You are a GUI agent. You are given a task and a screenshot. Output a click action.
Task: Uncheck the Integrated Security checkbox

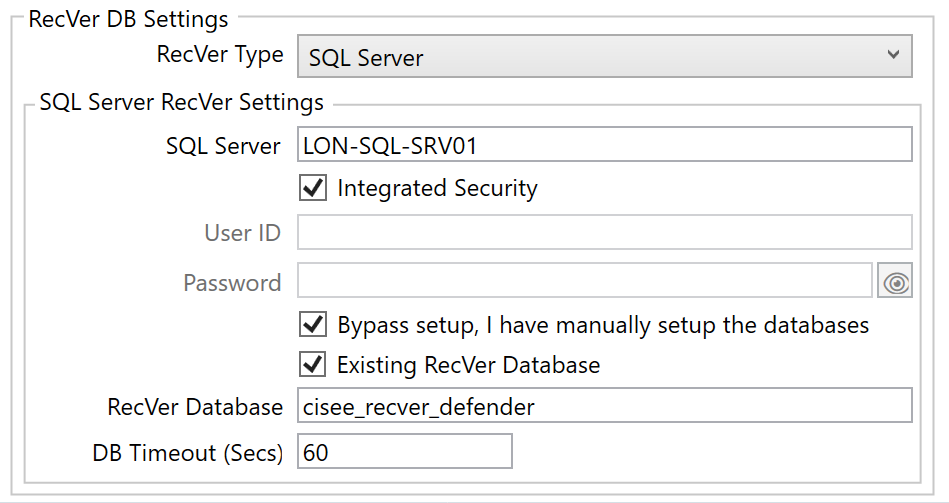(313, 188)
